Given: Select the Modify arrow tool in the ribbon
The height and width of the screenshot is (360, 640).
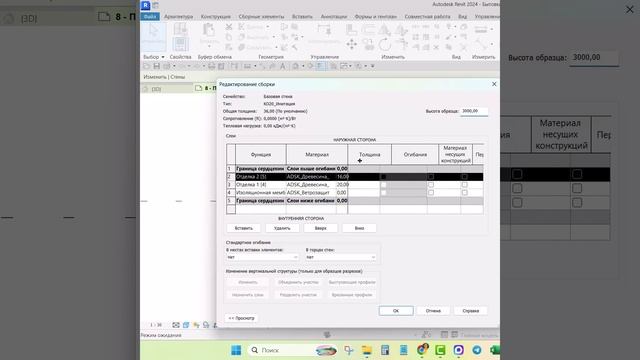Looking at the screenshot, I should point(153,37).
